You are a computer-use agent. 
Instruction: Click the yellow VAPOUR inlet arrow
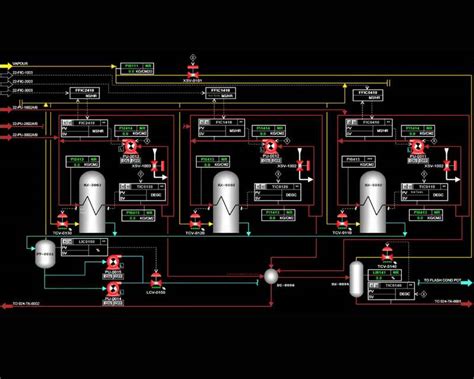(6, 66)
